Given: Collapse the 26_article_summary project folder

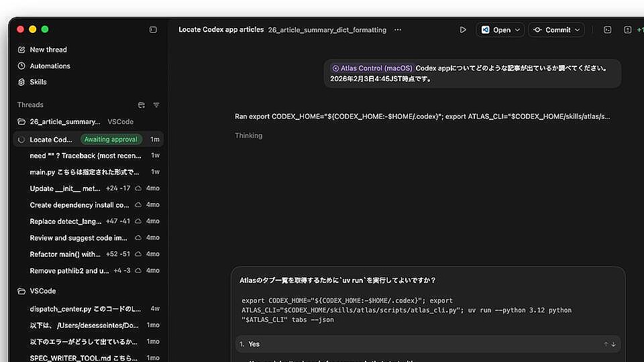Looking at the screenshot, I should coord(21,122).
